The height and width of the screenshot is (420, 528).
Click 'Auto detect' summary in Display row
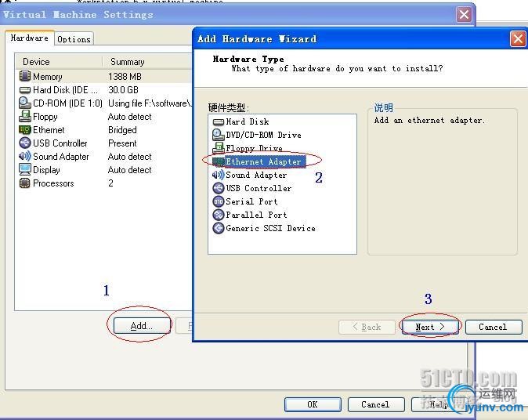129,170
